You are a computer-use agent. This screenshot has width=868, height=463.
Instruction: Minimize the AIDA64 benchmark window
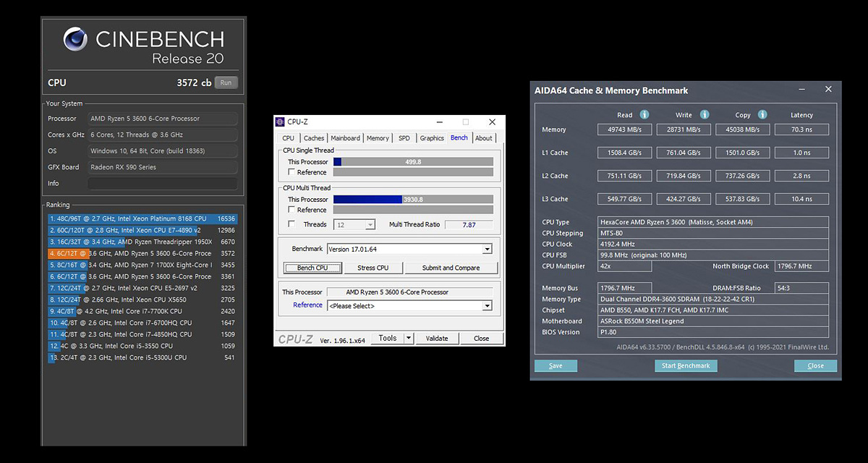click(x=801, y=90)
